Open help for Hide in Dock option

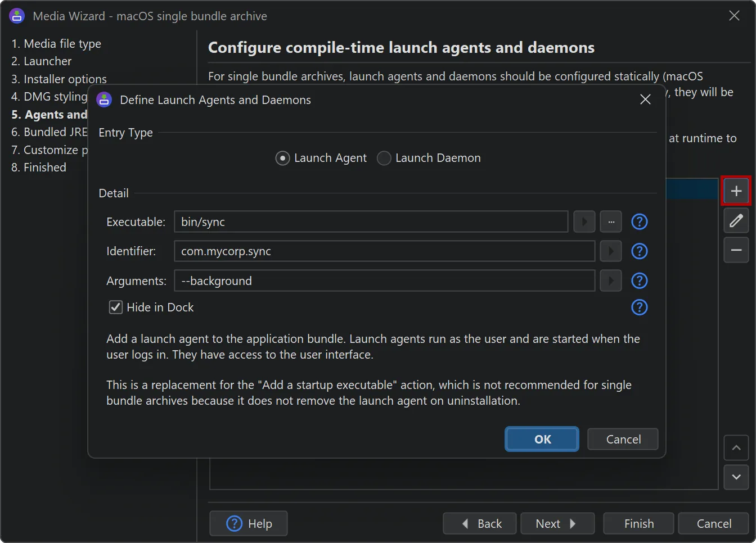639,307
